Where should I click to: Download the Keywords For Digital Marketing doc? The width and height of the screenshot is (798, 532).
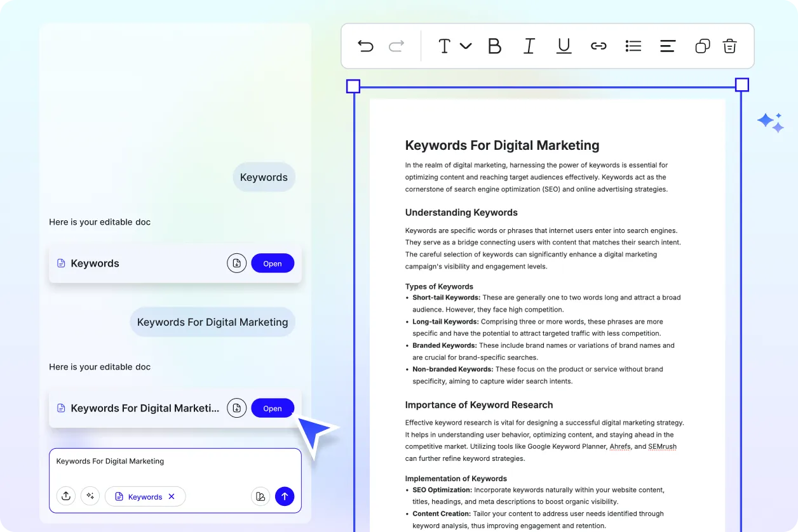[236, 408]
